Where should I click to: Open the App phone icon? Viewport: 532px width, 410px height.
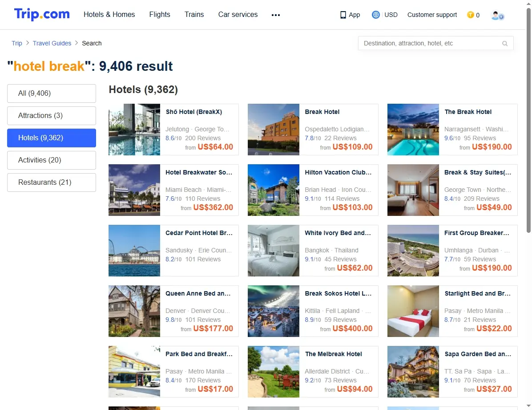pyautogui.click(x=343, y=15)
